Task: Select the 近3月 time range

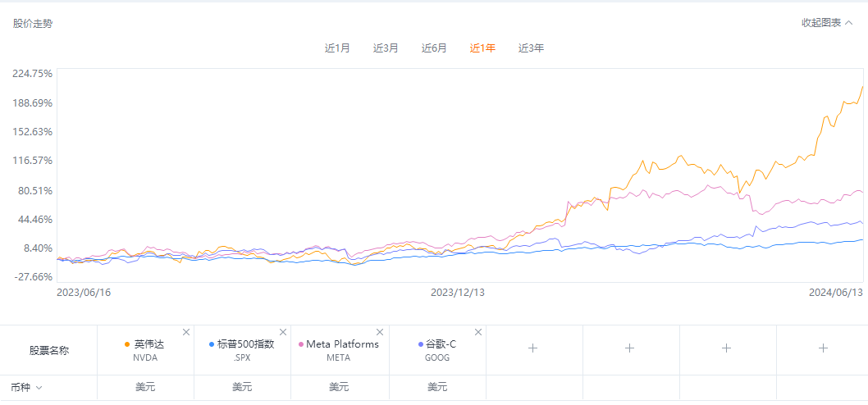Action: point(386,48)
